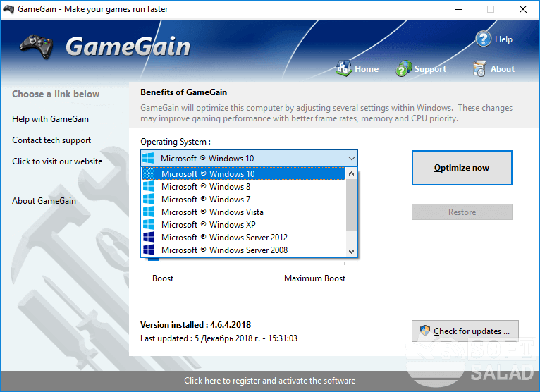
Task: Open the About section
Action: [x=503, y=69]
